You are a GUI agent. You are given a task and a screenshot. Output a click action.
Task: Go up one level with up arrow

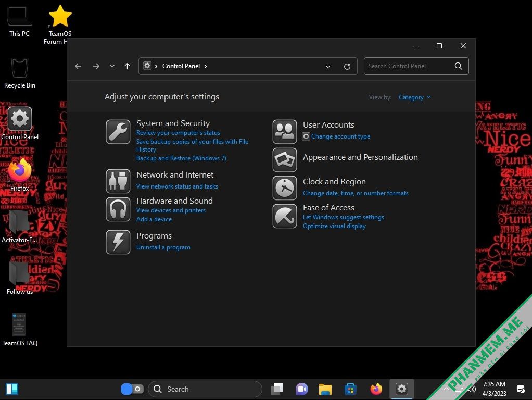127,66
